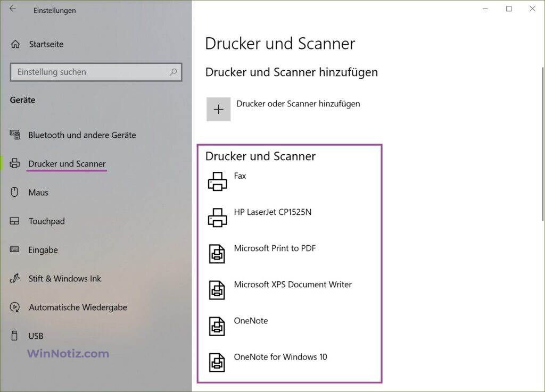545x392 pixels.
Task: Click the pen icon for Stift & Windows Ink
Action: click(14, 278)
